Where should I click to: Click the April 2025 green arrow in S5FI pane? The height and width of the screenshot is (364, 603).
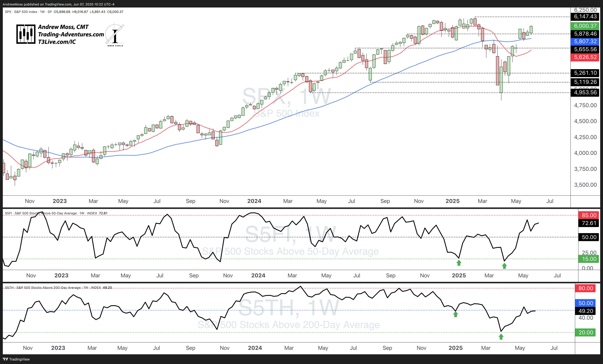(x=504, y=266)
